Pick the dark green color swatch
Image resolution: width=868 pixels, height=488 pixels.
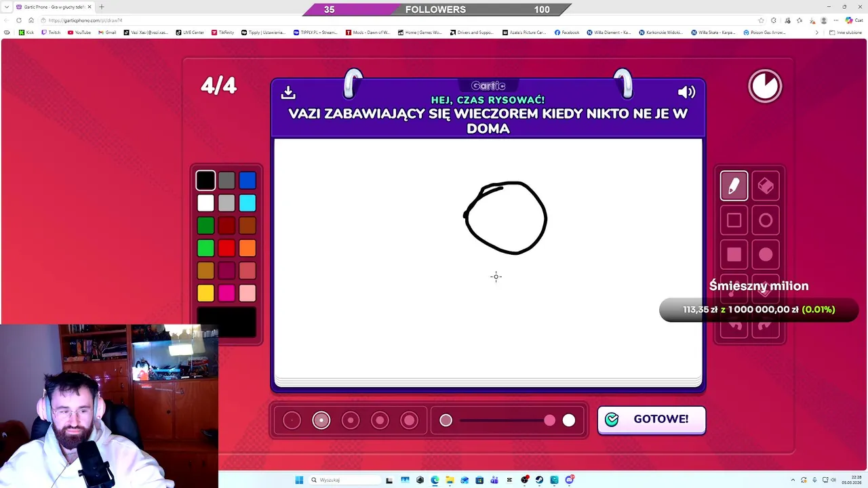(205, 225)
